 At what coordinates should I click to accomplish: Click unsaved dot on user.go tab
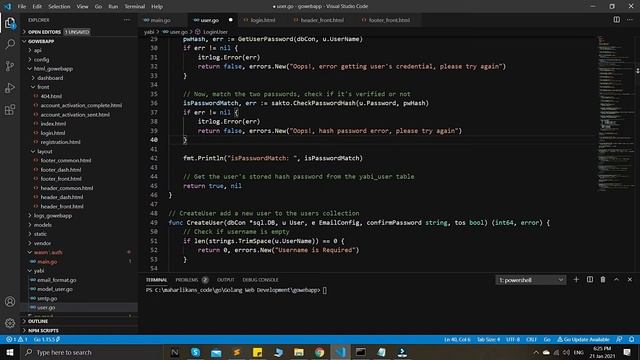click(231, 20)
